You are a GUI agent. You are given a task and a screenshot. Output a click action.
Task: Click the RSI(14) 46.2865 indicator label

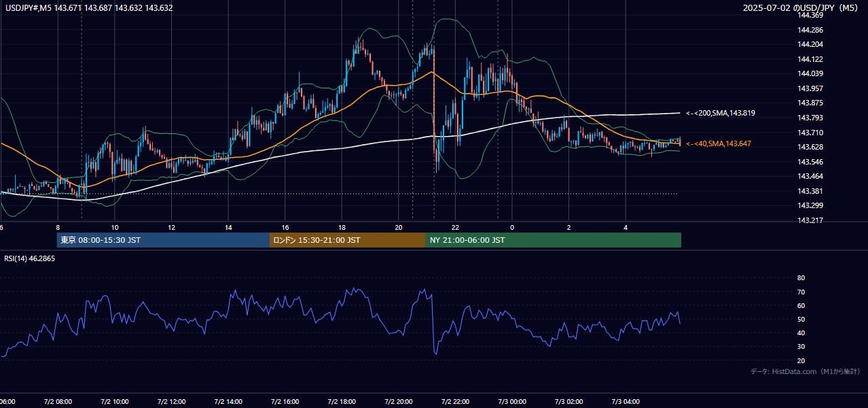point(30,259)
